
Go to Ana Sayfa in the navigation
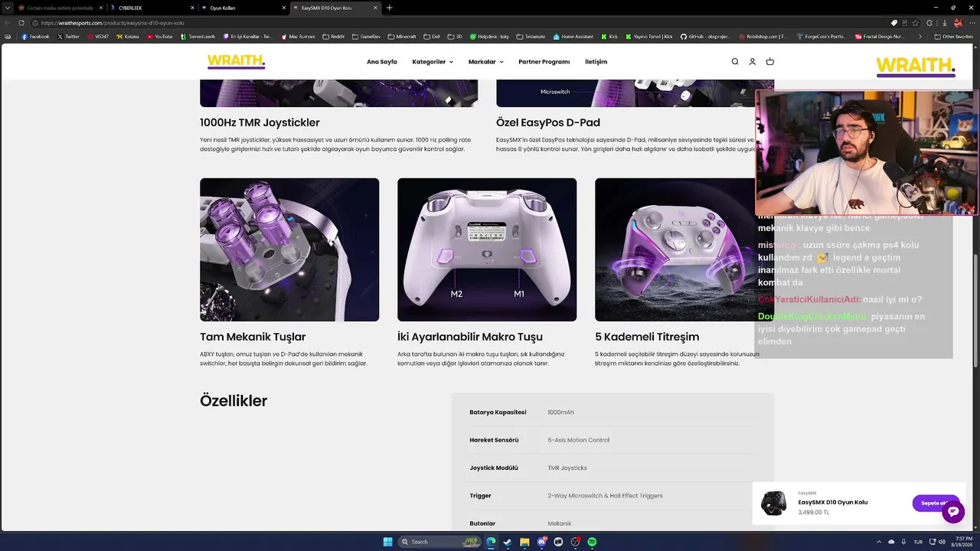click(x=382, y=62)
